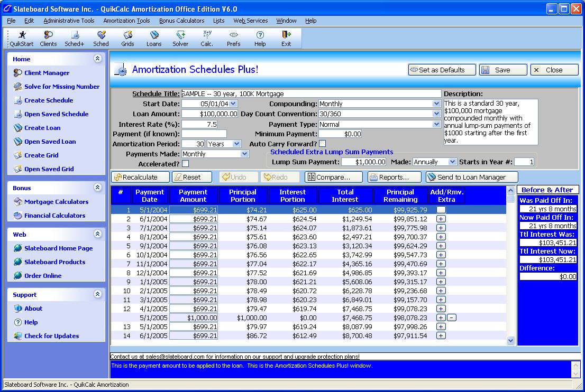Open Prefs from the toolbar

[233, 38]
